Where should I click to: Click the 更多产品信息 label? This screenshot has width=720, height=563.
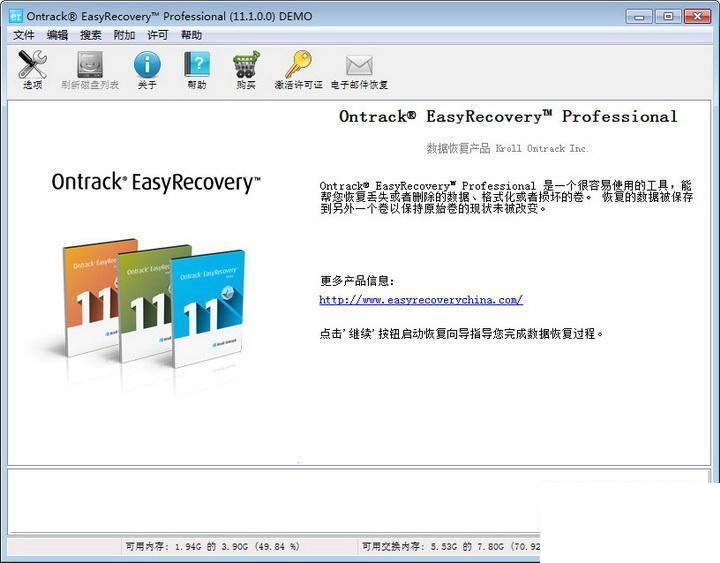point(357,281)
